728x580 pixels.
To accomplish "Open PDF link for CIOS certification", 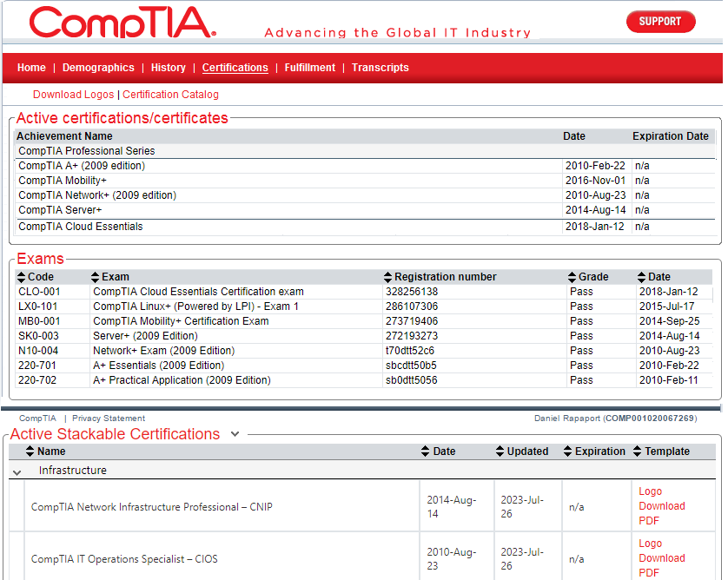I will [x=649, y=573].
